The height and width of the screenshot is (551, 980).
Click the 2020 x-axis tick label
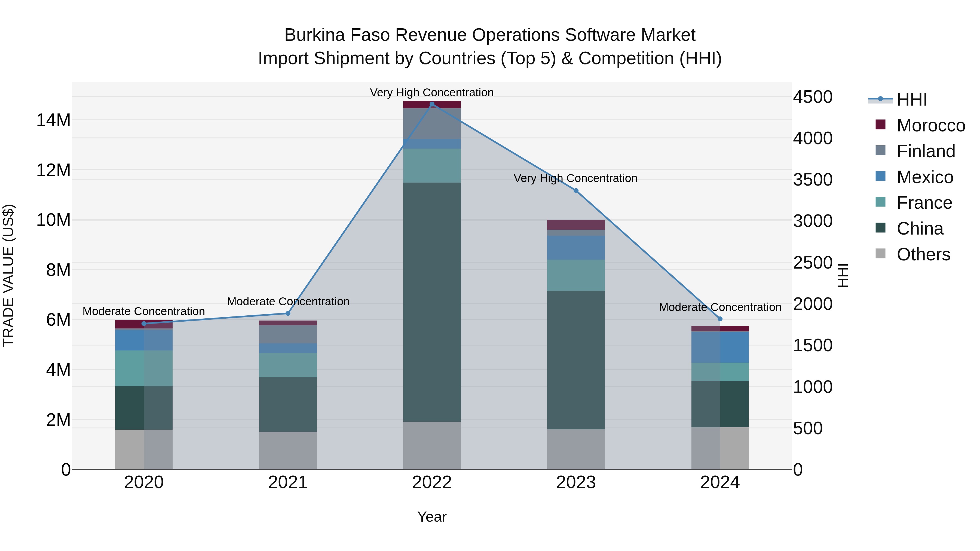click(144, 482)
